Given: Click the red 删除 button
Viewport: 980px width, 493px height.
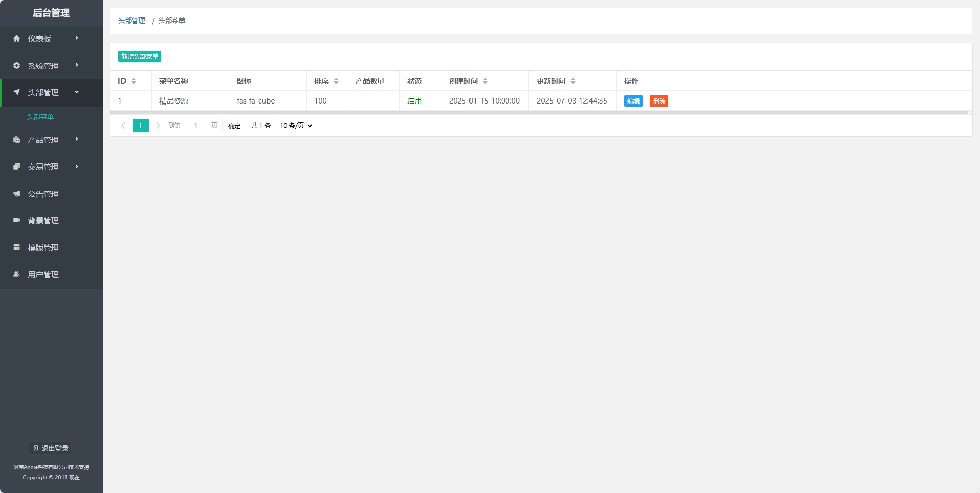Looking at the screenshot, I should pyautogui.click(x=659, y=101).
